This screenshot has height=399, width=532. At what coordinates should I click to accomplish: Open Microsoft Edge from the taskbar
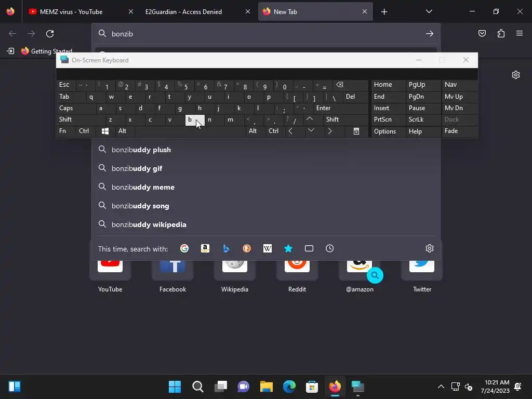289,387
